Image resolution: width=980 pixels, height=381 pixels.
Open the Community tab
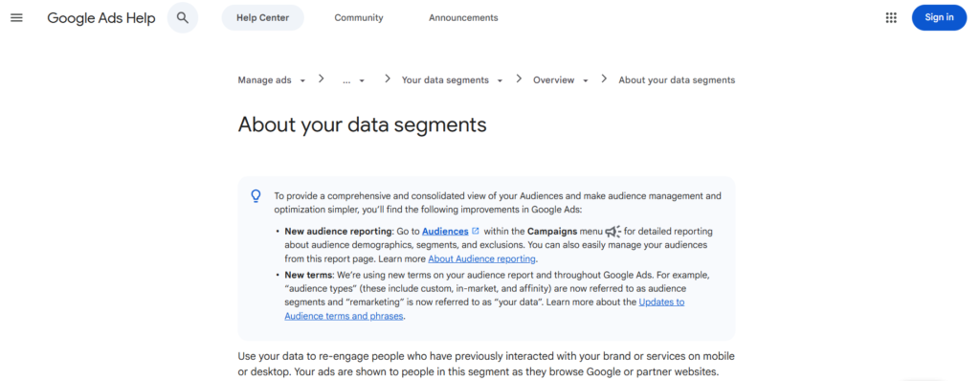click(359, 17)
